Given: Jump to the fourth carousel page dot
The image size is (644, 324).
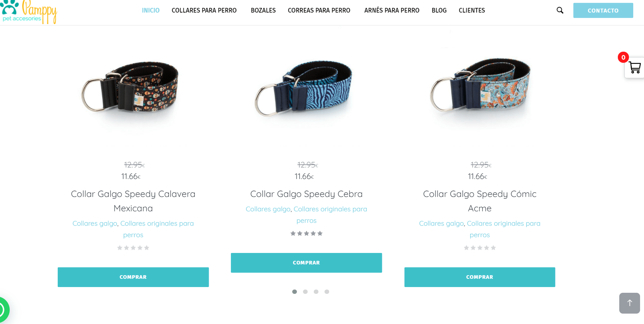Looking at the screenshot, I should [x=327, y=292].
